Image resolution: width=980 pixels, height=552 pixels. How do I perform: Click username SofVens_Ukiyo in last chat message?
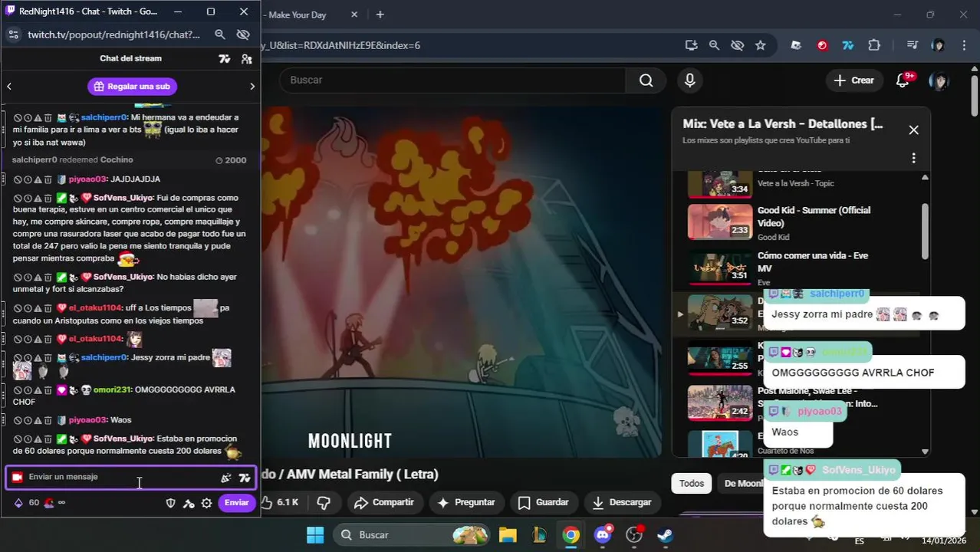123,439
